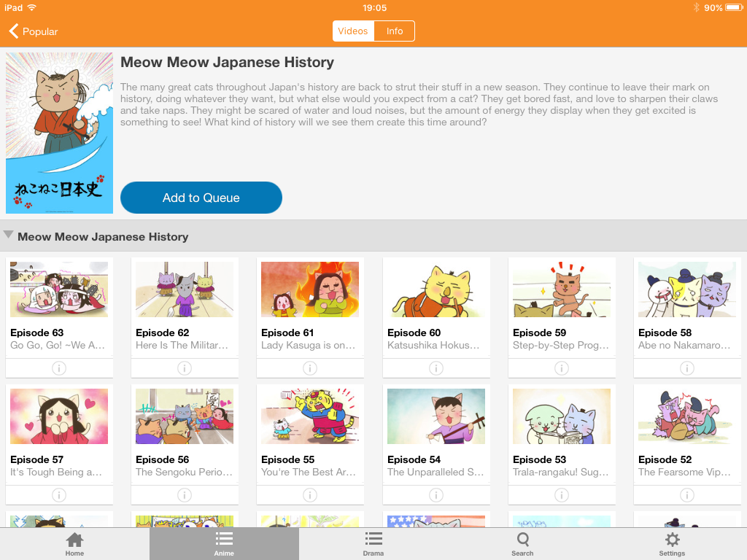Open info for Episode 54
This screenshot has width=747, height=560.
point(436,495)
